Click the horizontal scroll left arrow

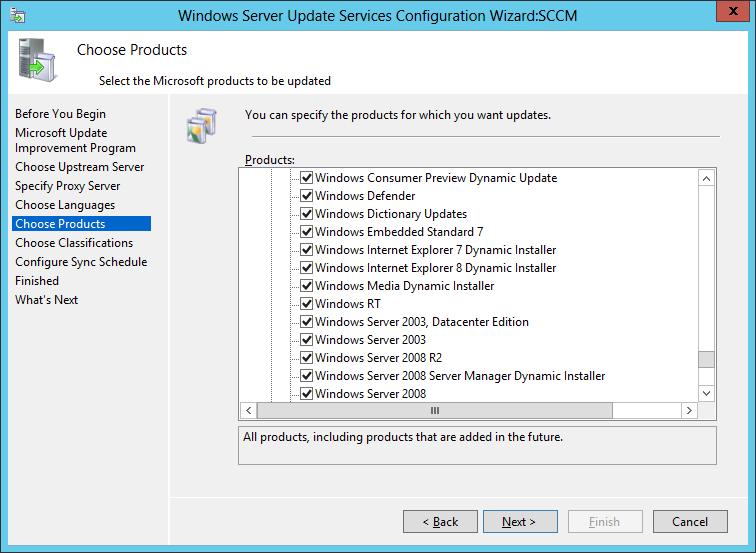(248, 410)
